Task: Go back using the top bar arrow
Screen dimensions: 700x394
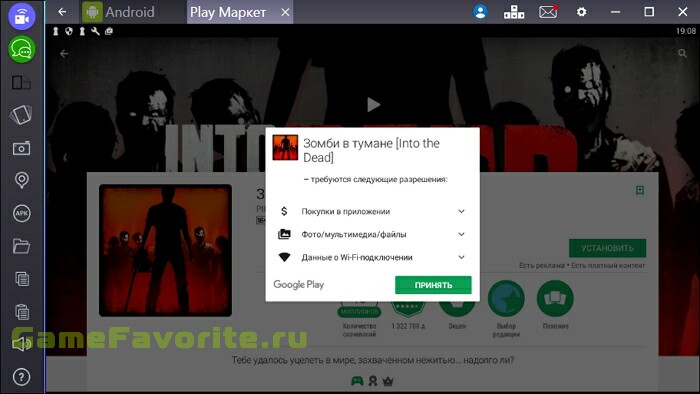Action: (62, 12)
